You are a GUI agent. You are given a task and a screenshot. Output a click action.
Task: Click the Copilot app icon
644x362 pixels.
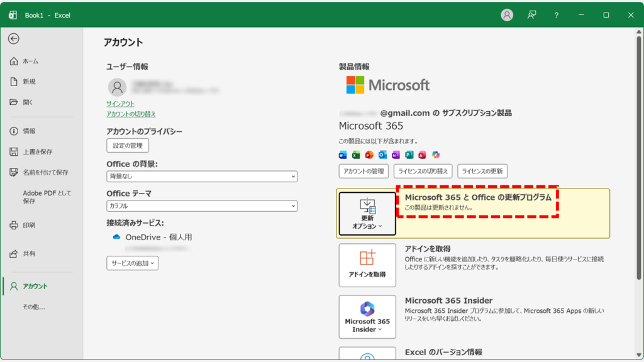click(435, 155)
